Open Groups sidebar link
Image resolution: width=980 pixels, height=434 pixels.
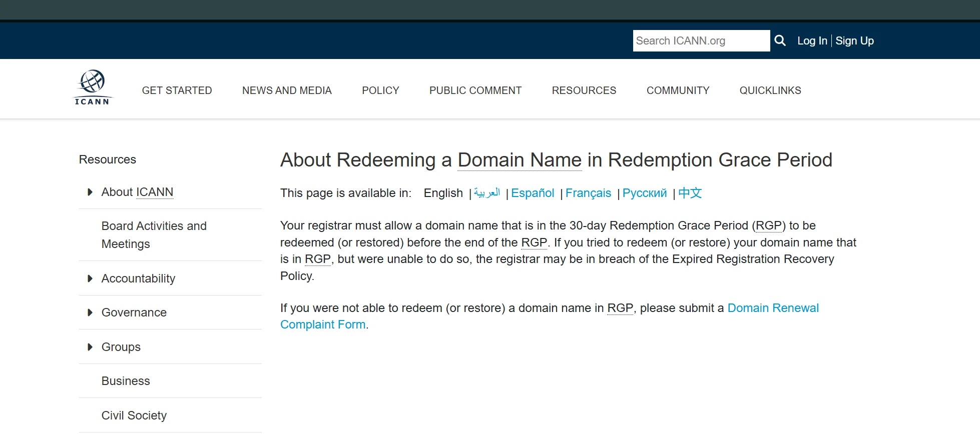click(x=121, y=347)
